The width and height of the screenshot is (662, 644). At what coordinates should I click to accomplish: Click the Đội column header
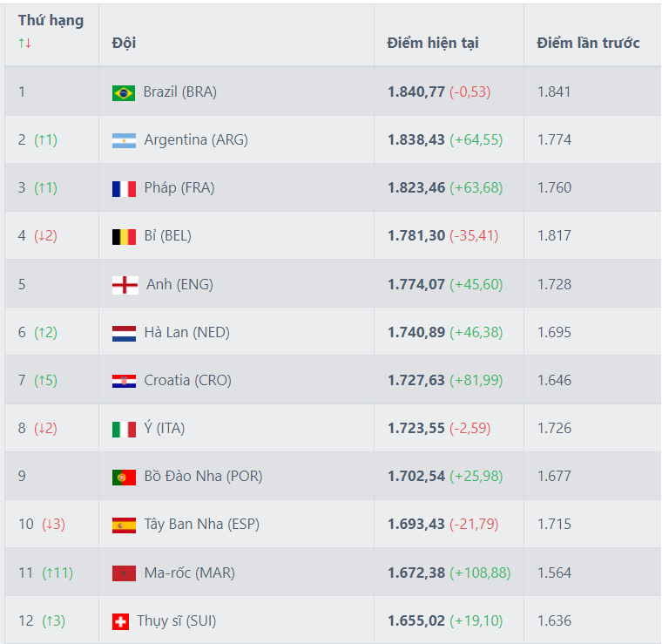point(124,43)
